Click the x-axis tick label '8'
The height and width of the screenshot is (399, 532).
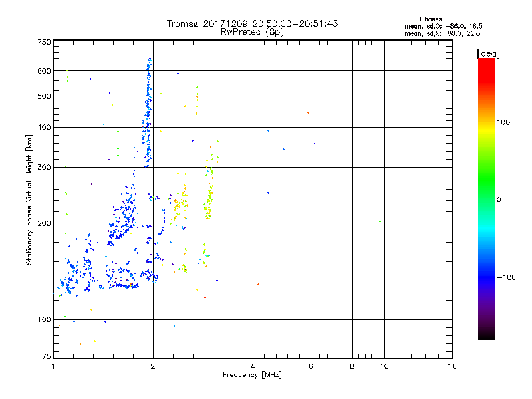point(352,366)
